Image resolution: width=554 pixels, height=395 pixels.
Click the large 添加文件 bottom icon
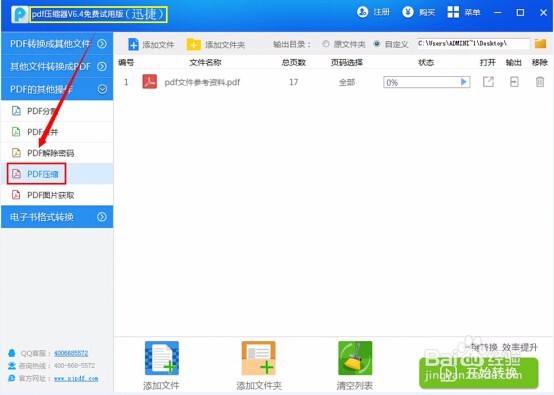pyautogui.click(x=162, y=358)
